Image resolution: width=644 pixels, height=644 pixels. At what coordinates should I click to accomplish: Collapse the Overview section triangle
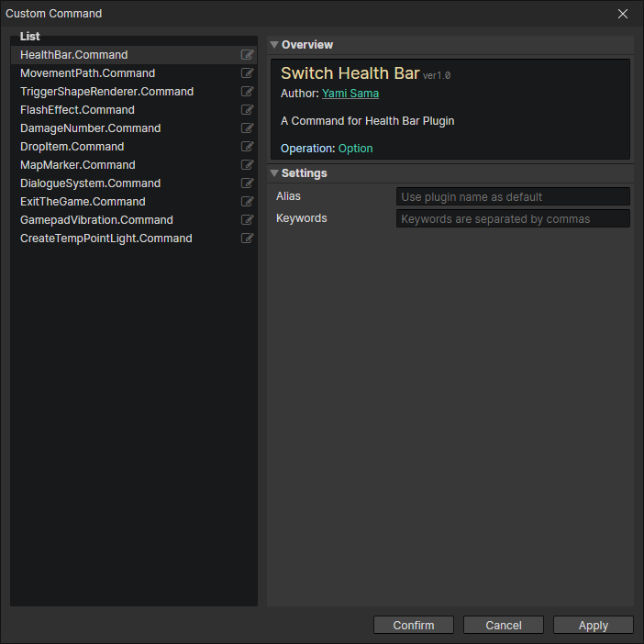click(x=274, y=44)
